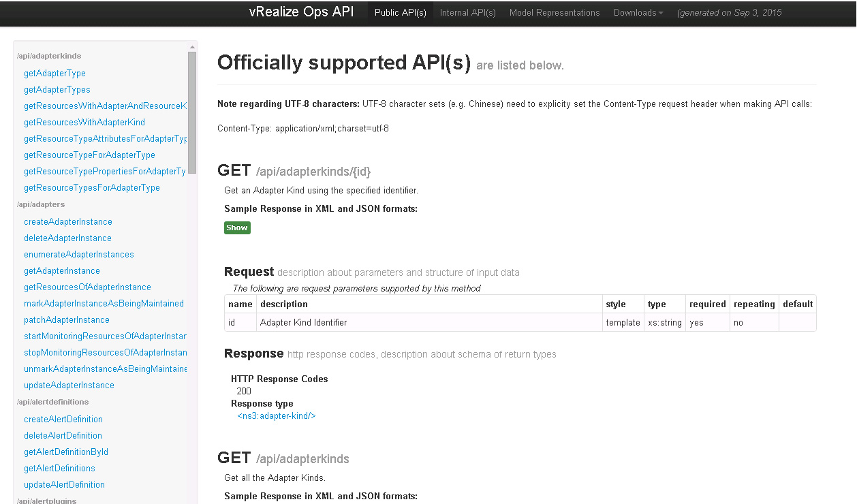Go to the Model Representations tab
Screen dimensions: 857x504
pos(555,13)
